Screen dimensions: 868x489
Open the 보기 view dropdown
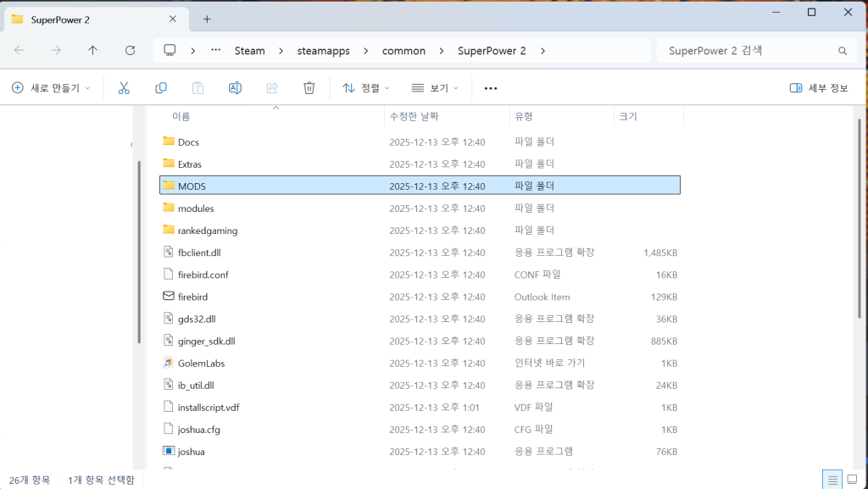434,88
